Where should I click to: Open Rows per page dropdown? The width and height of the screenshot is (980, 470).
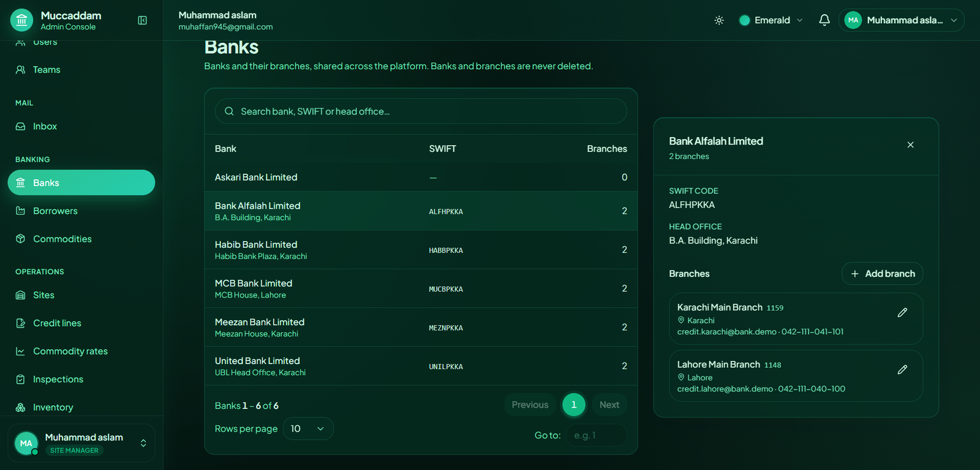(308, 428)
